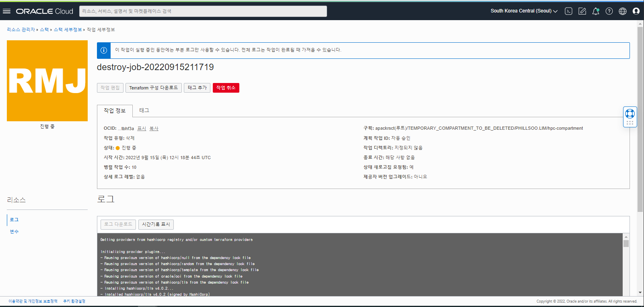Click the 상태 새로고침 요청됨: 예 text
The width and height of the screenshot is (644, 307).
tap(389, 167)
